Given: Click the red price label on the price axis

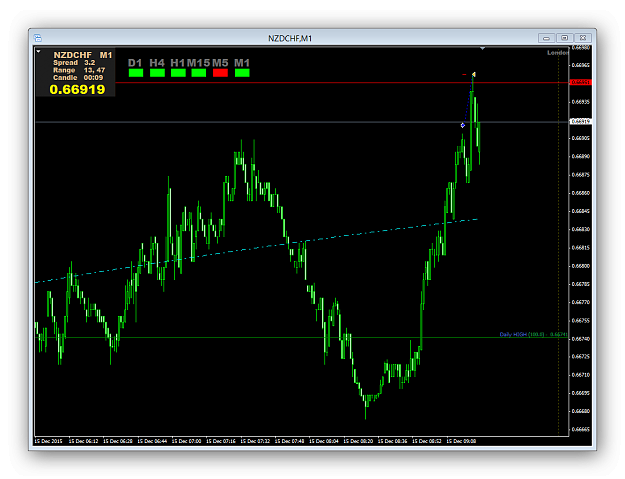Looking at the screenshot, I should [x=581, y=82].
